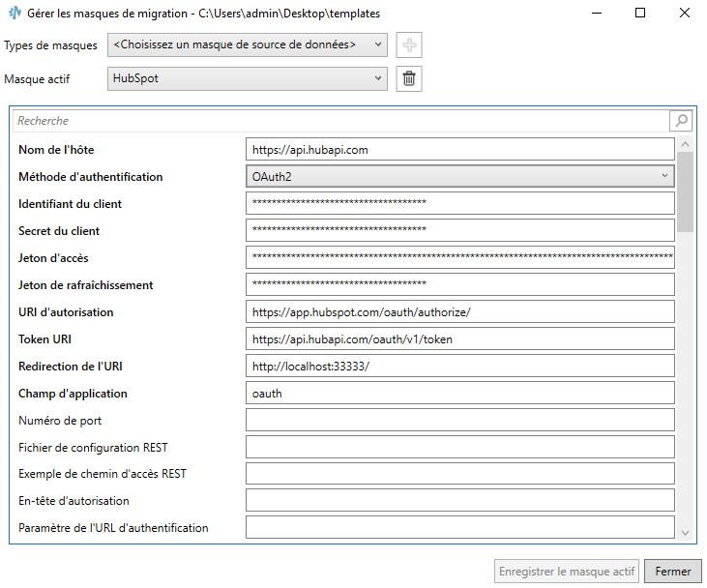
Task: Click the application icon in title bar
Action: point(14,15)
